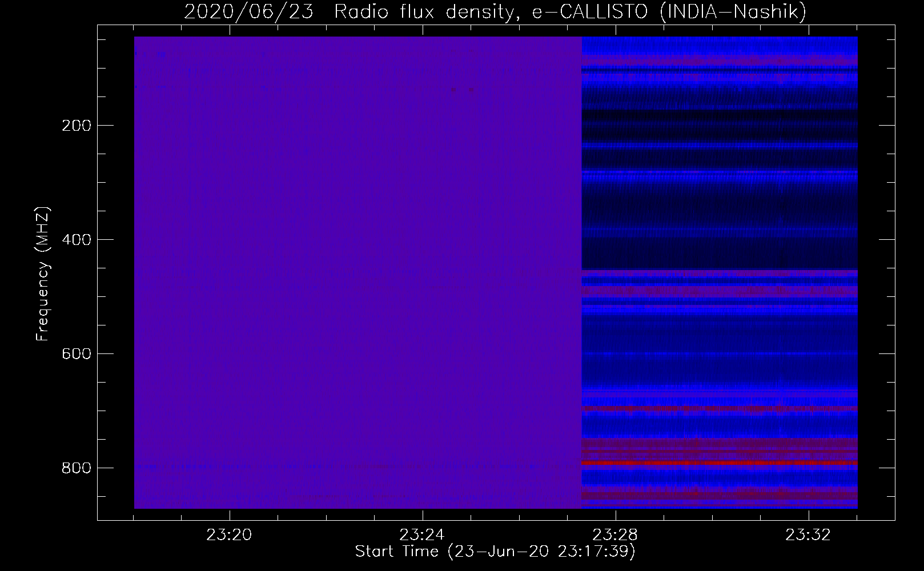The image size is (924, 571).
Task: Click the 200 frequency tick label
Action: [76, 126]
